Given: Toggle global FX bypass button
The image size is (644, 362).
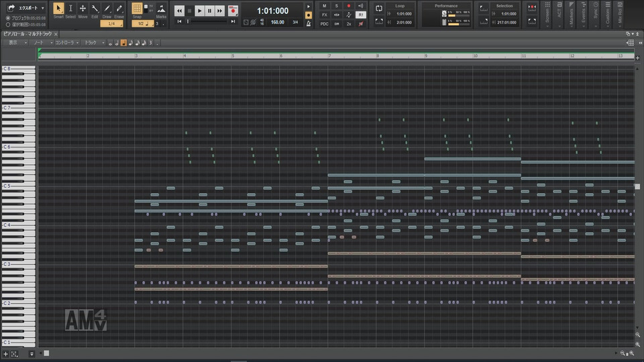Looking at the screenshot, I should coord(325,15).
